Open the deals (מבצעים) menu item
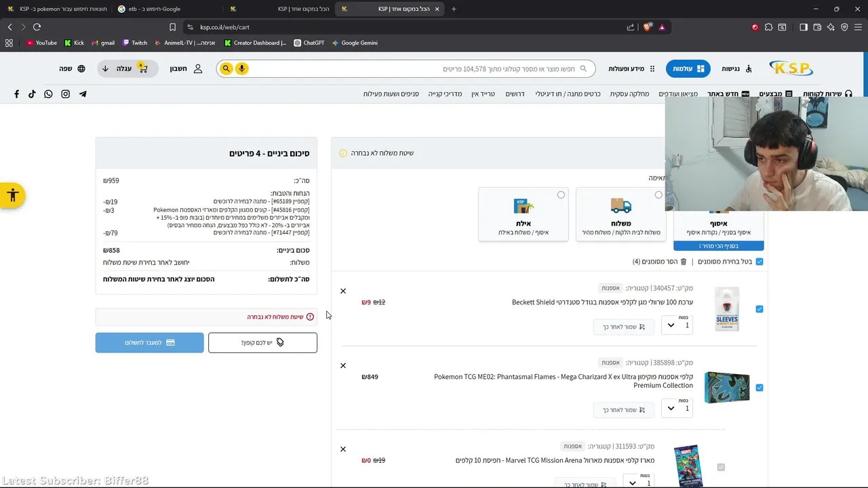Viewport: 868px width, 488px height. pyautogui.click(x=775, y=94)
